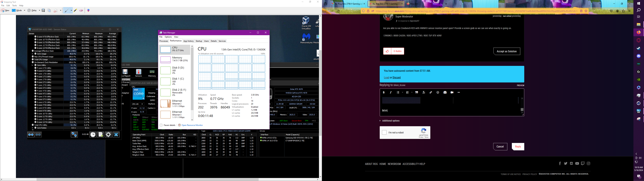Toggle bold in reply editor
The width and height of the screenshot is (644, 181).
click(x=384, y=93)
